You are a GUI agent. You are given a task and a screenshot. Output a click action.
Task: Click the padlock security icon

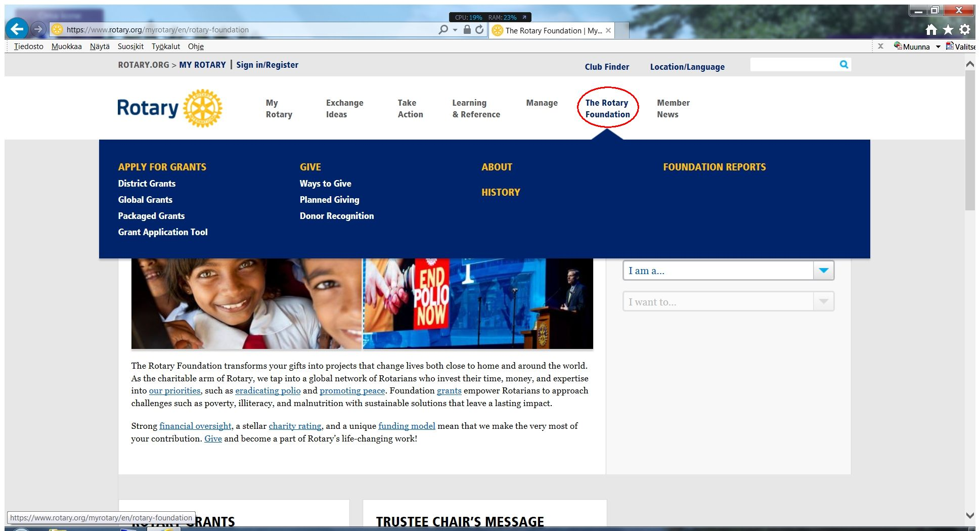(467, 30)
